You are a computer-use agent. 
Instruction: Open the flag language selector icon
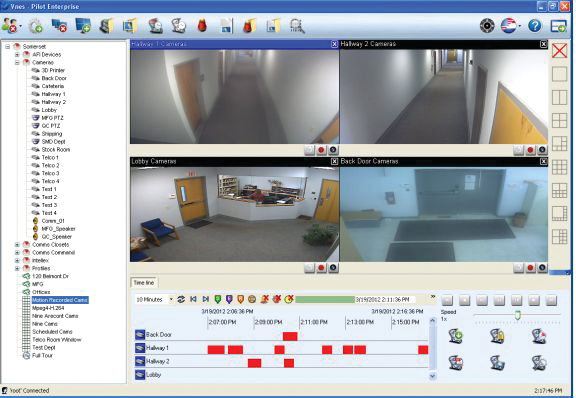(x=509, y=26)
